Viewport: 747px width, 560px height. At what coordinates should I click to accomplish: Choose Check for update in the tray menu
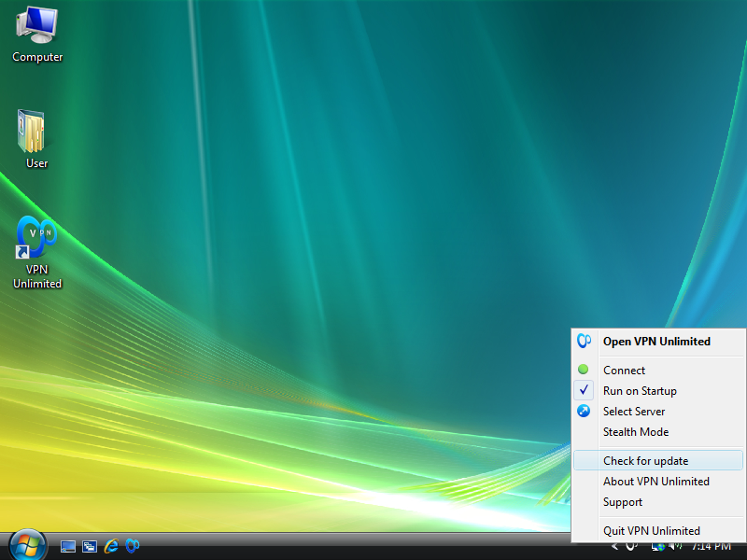pyautogui.click(x=658, y=460)
